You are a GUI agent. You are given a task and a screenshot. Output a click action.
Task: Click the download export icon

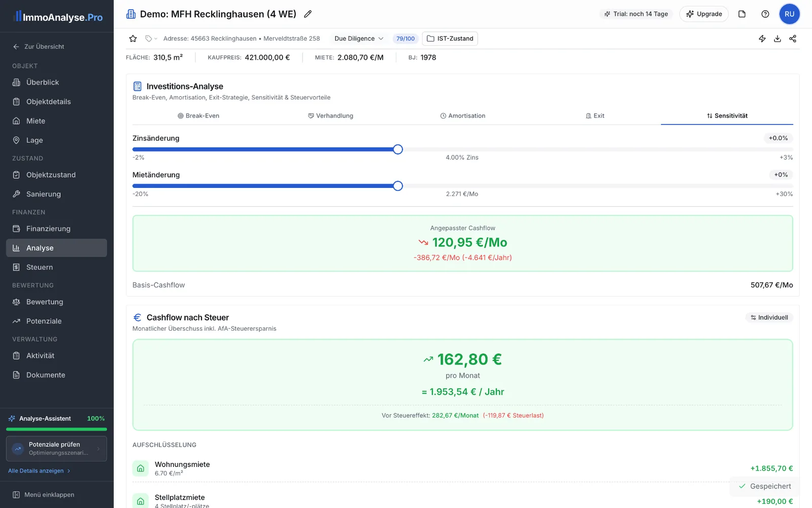click(777, 39)
